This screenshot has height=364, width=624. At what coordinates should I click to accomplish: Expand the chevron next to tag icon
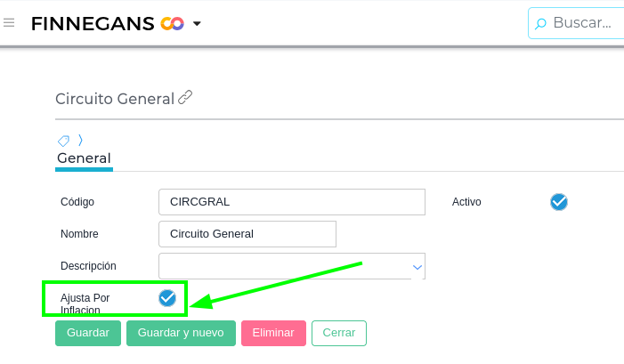point(80,140)
